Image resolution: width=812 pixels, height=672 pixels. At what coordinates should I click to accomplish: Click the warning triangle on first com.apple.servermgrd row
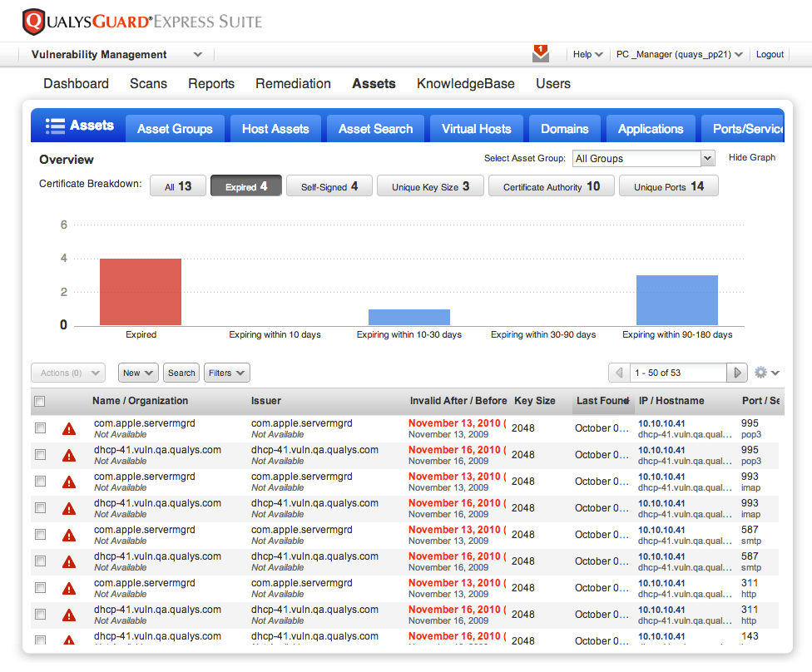(x=67, y=428)
